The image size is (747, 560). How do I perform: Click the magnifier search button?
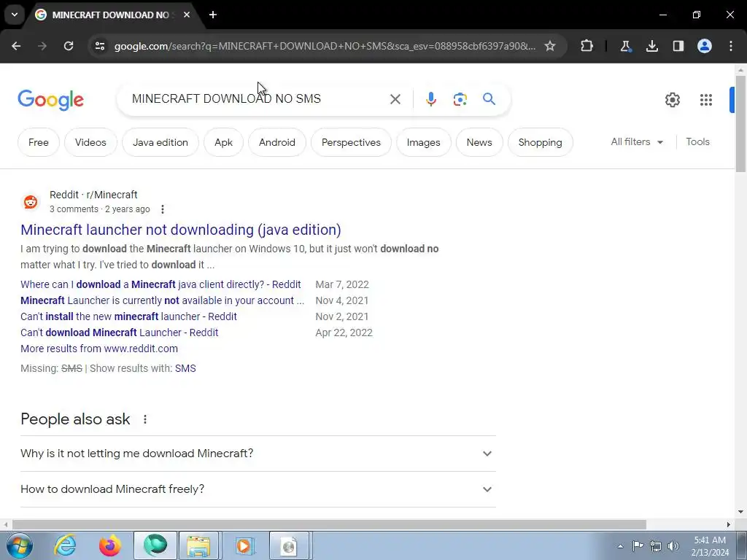pyautogui.click(x=489, y=99)
